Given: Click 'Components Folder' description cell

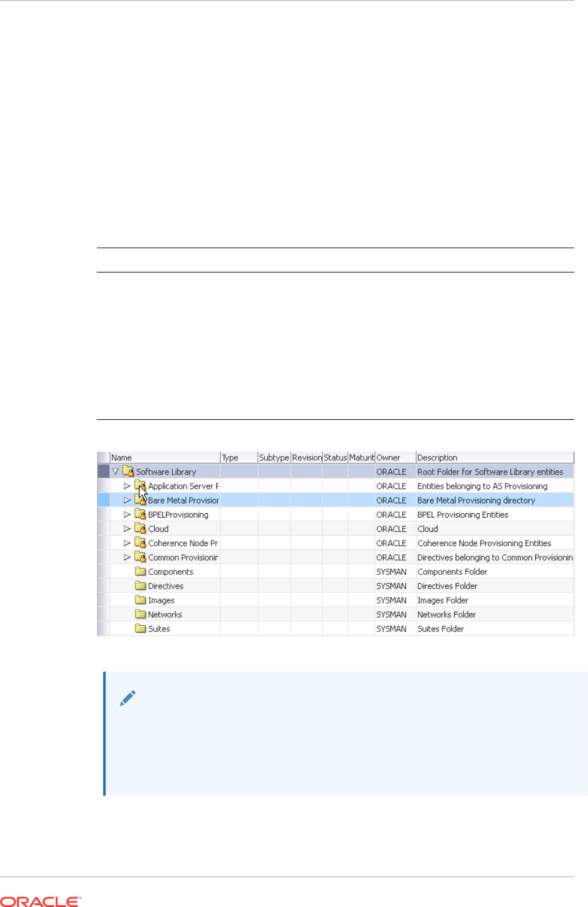Looking at the screenshot, I should pos(452,572).
